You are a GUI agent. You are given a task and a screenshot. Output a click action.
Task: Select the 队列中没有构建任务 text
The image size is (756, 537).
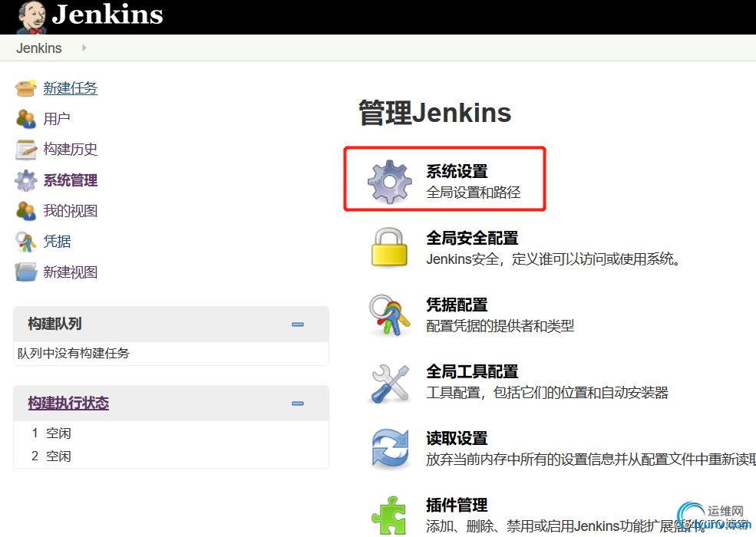[x=73, y=354]
